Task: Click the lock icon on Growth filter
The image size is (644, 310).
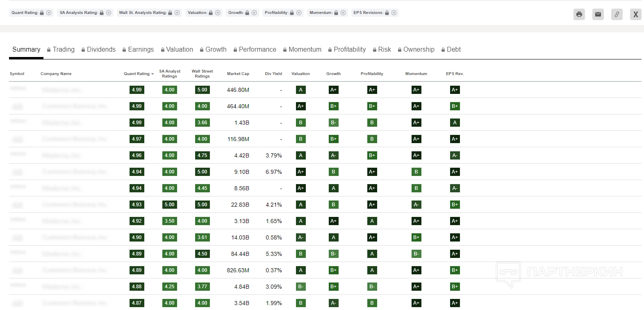Action: (x=247, y=13)
